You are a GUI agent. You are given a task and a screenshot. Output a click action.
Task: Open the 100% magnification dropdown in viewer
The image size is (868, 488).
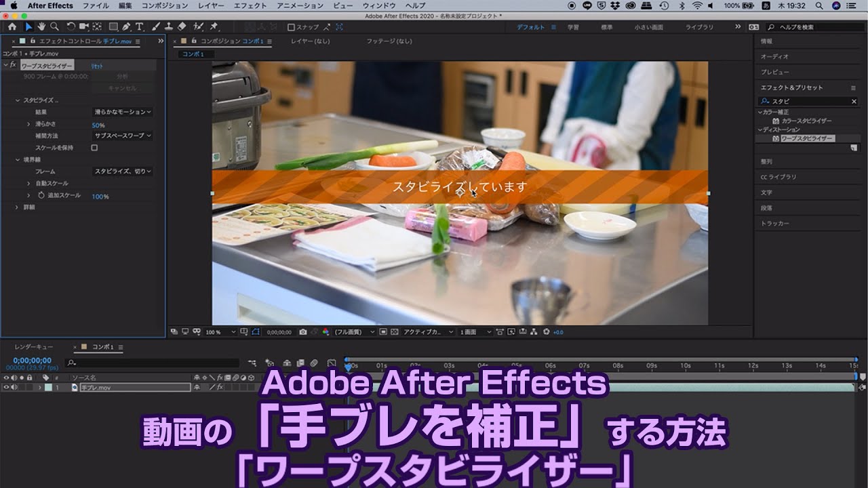click(220, 332)
